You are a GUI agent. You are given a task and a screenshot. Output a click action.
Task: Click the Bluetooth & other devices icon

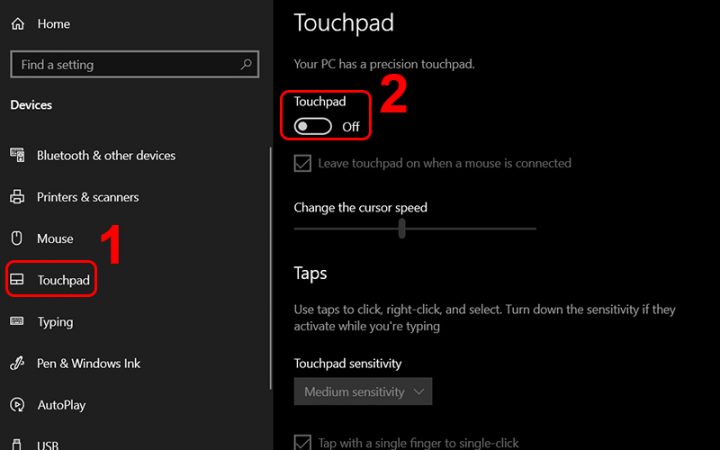coord(17,155)
